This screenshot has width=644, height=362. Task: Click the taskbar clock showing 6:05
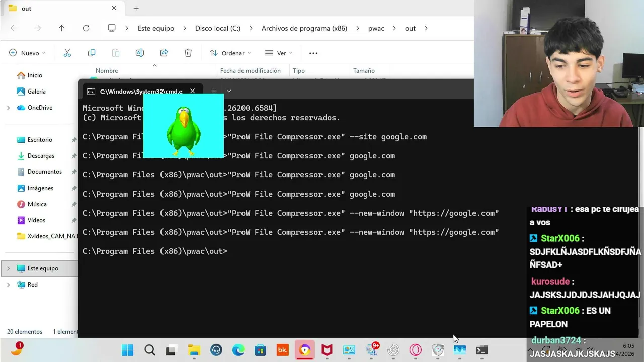pos(628,346)
